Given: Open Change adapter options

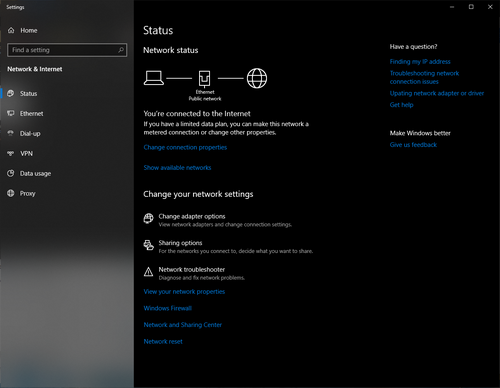Looking at the screenshot, I should pyautogui.click(x=218, y=220).
